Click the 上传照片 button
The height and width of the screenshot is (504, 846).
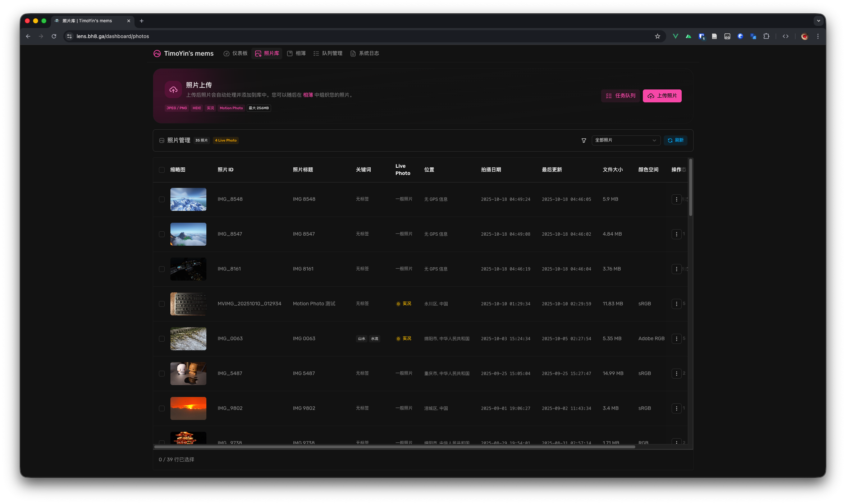pyautogui.click(x=662, y=96)
